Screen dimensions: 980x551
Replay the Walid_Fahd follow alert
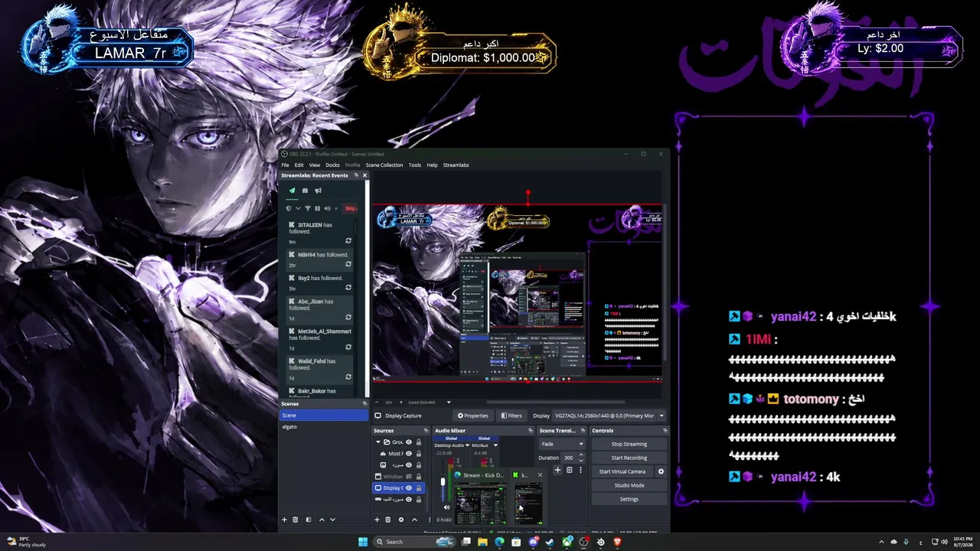point(348,377)
